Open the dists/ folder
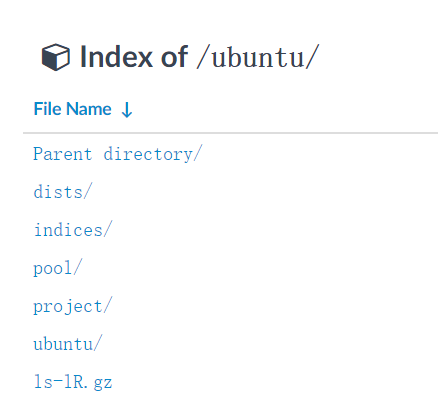This screenshot has width=438, height=403. [63, 192]
